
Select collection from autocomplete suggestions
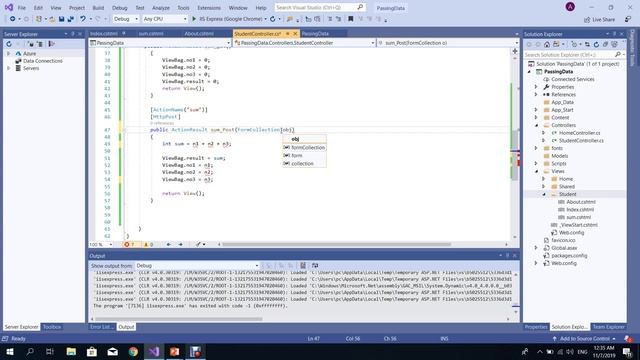click(304, 163)
